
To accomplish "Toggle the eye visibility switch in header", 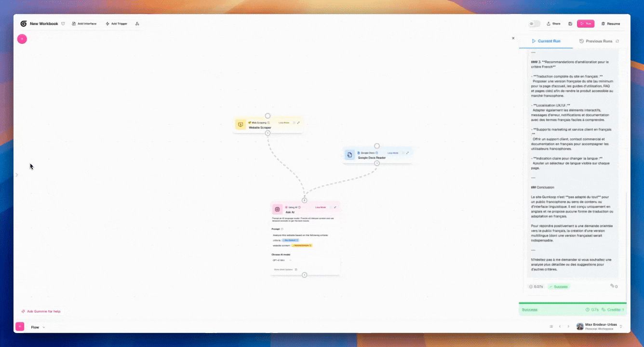I will click(534, 24).
